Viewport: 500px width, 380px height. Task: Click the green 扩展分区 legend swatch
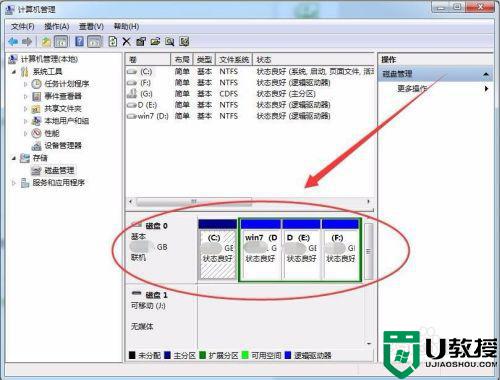[x=203, y=355]
